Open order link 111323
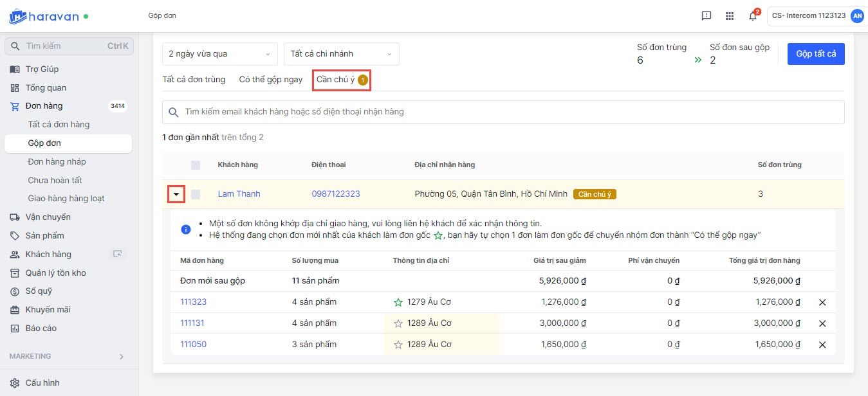Image resolution: width=868 pixels, height=396 pixels. 193,302
